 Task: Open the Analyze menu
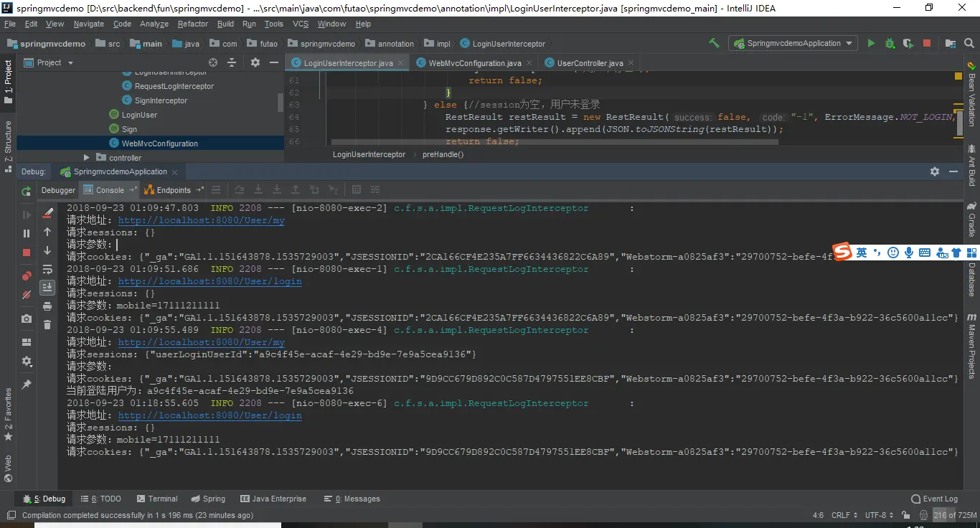pyautogui.click(x=154, y=24)
